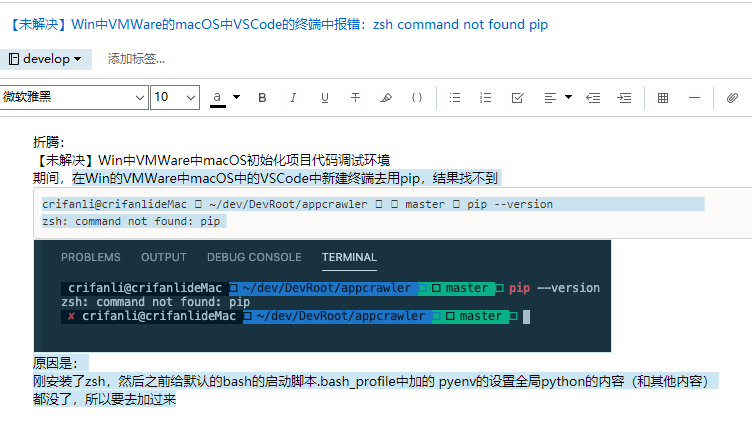The width and height of the screenshot is (752, 437).
Task: Click the line starting with 刚安装了zsh
Action: click(x=373, y=381)
